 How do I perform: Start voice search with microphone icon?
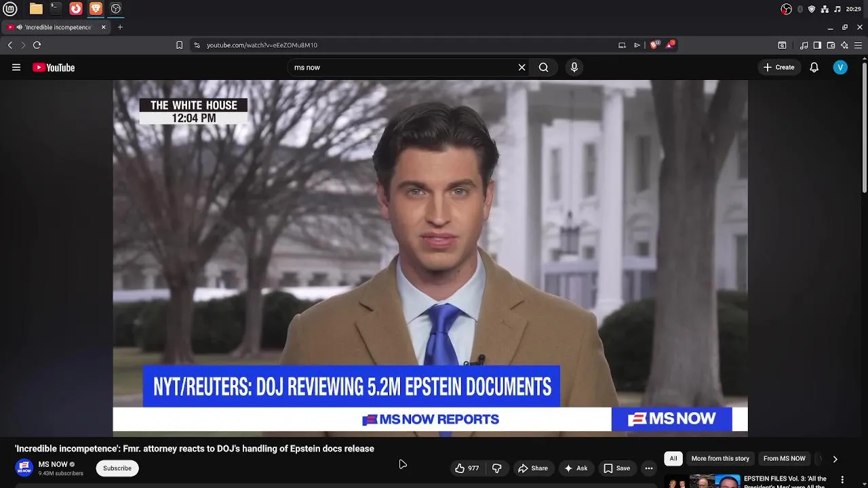click(574, 67)
